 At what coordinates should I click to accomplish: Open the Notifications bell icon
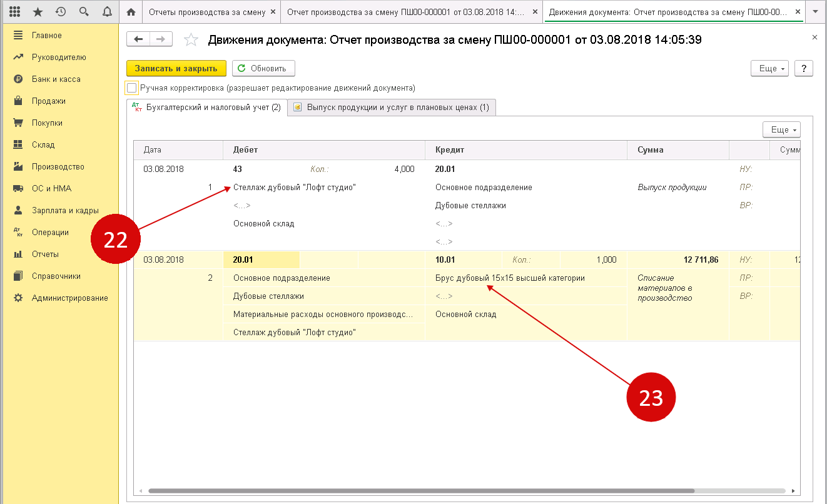(106, 12)
